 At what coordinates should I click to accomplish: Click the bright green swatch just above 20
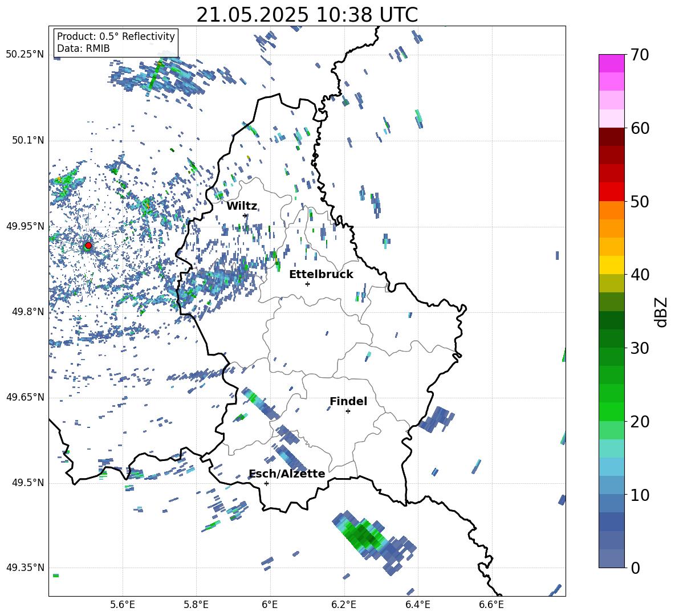(x=611, y=412)
